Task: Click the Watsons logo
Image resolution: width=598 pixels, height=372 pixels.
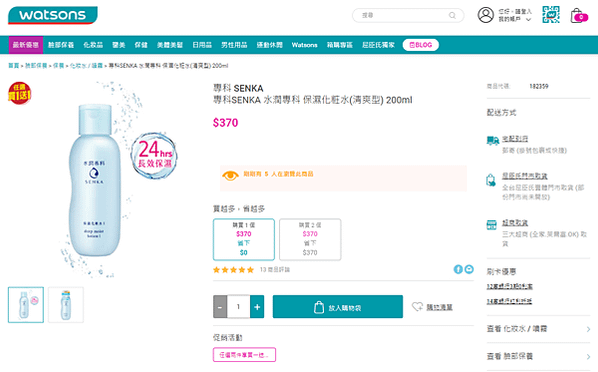Action: [53, 15]
